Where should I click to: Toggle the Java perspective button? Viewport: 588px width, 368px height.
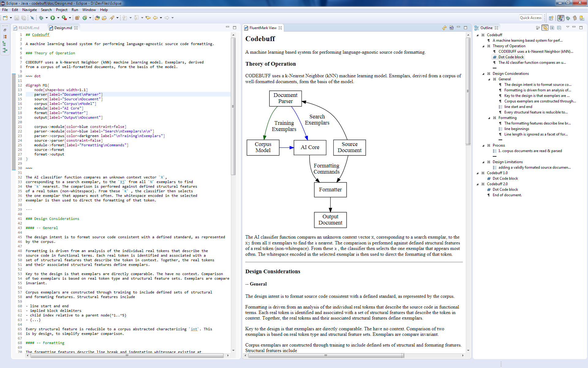(561, 18)
